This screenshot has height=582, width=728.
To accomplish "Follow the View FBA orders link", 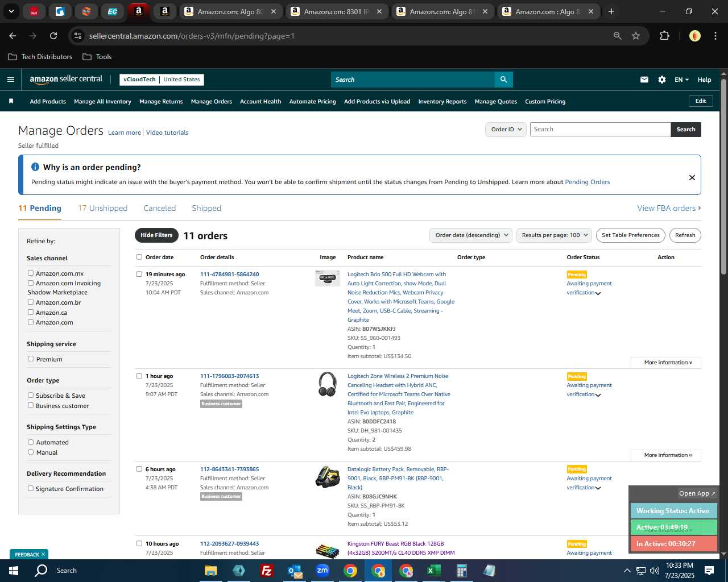I will click(669, 208).
